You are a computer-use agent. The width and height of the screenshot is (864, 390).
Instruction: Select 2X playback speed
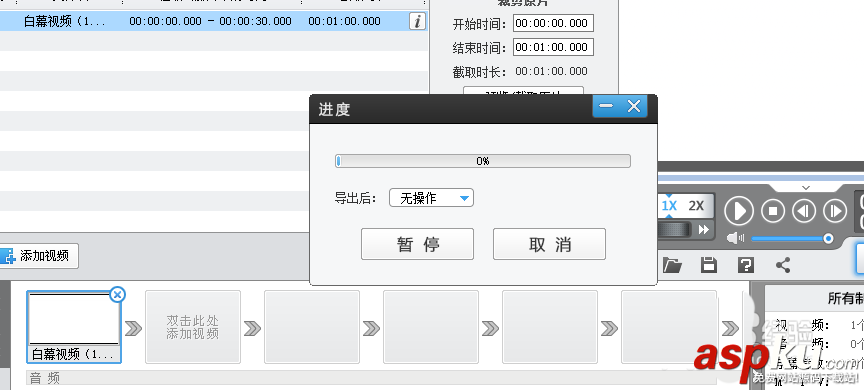[696, 206]
